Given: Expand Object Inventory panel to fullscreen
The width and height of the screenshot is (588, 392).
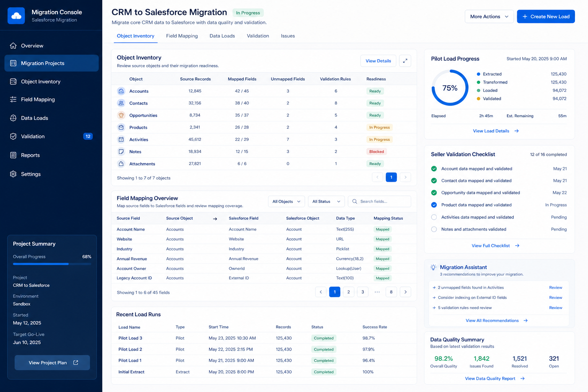Looking at the screenshot, I should point(405,61).
